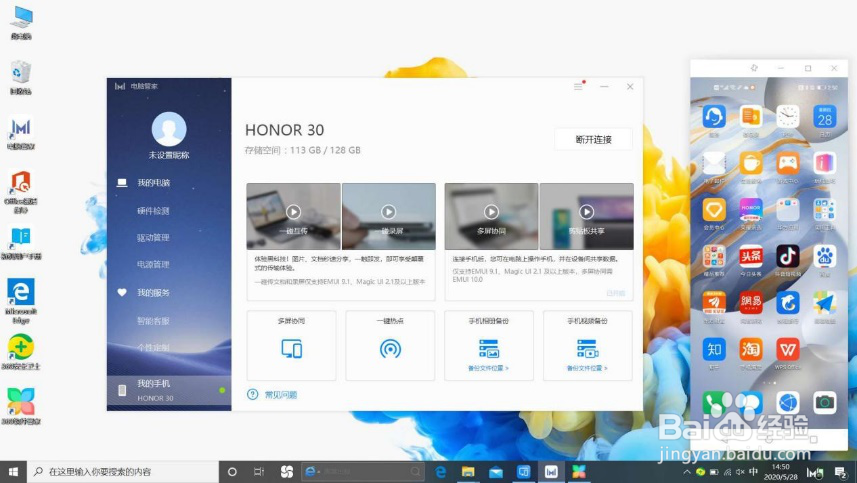Select 我的手机 HONOR 30 in the sidebar
Screen dimensions: 857x483
pyautogui.click(x=169, y=390)
